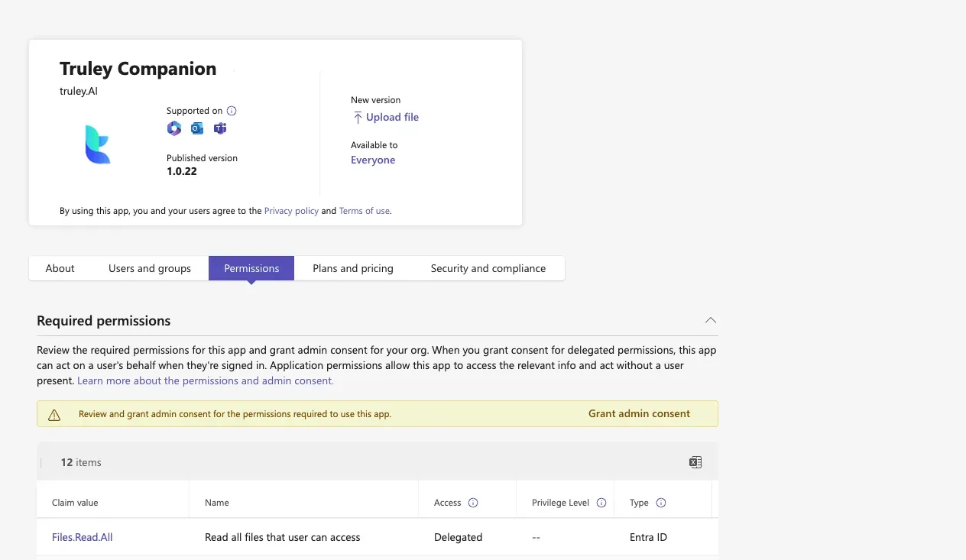Go to Security and compliance tab

pyautogui.click(x=488, y=268)
